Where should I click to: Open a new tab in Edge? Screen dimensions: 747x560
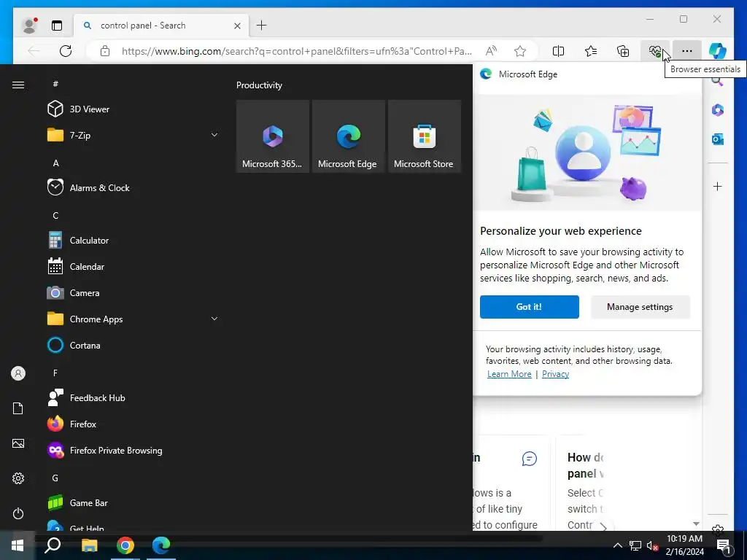tap(262, 26)
